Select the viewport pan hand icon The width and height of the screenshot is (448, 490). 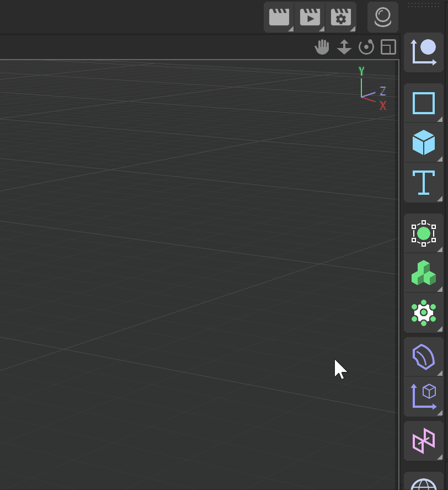(322, 47)
